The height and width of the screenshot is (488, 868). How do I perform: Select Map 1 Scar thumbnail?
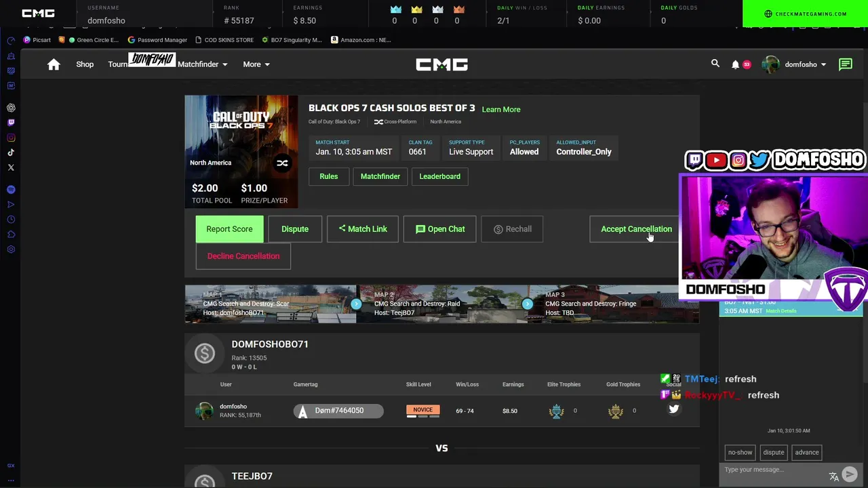click(x=270, y=304)
